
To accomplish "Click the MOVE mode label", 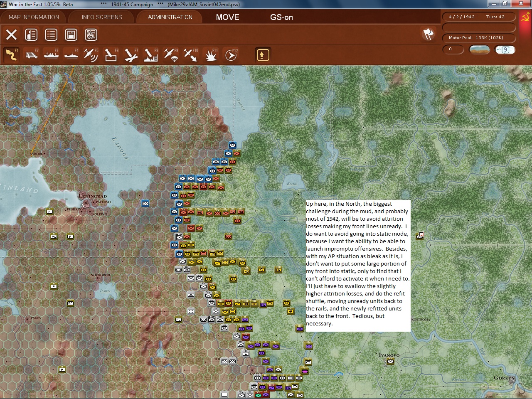I will [x=227, y=17].
